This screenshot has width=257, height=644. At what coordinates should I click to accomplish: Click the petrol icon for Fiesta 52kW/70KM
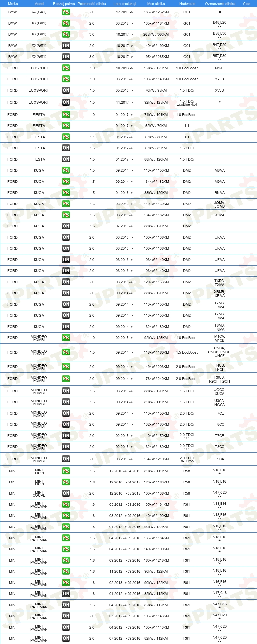66,126
